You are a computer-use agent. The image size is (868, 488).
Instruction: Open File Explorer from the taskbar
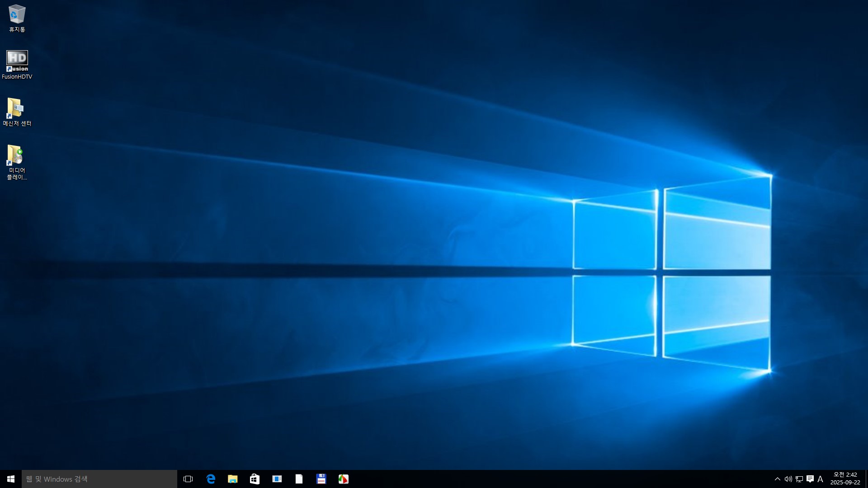click(x=233, y=479)
